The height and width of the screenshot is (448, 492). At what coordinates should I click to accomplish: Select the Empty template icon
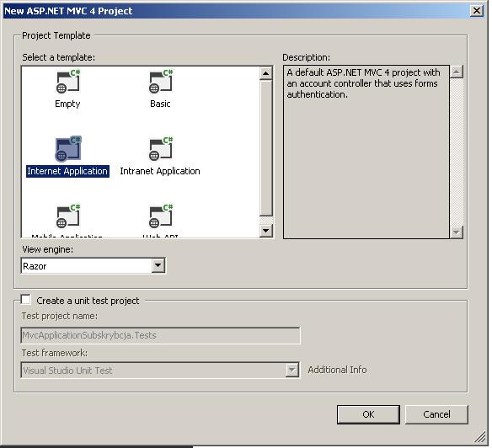(x=67, y=82)
